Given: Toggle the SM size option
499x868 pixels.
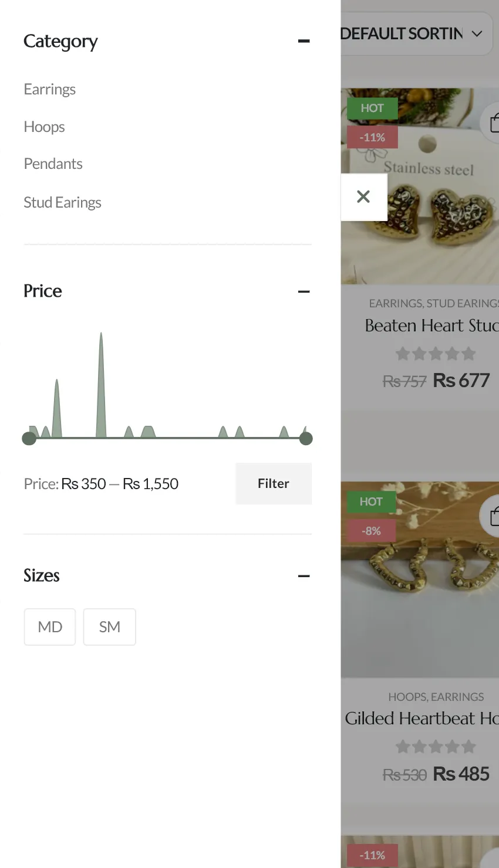Looking at the screenshot, I should 110,627.
